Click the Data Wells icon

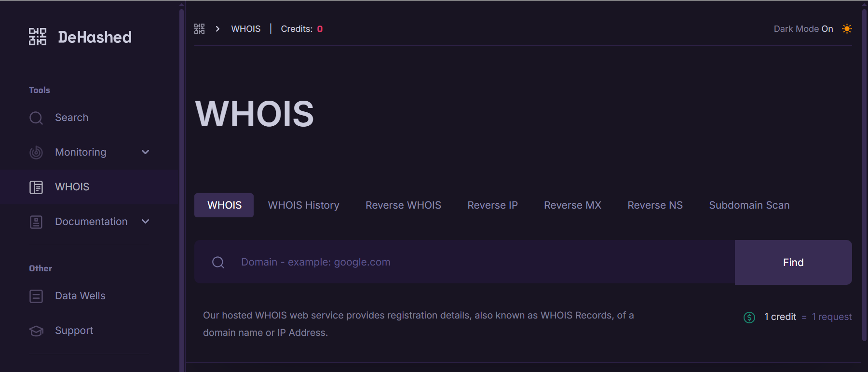[x=36, y=296]
